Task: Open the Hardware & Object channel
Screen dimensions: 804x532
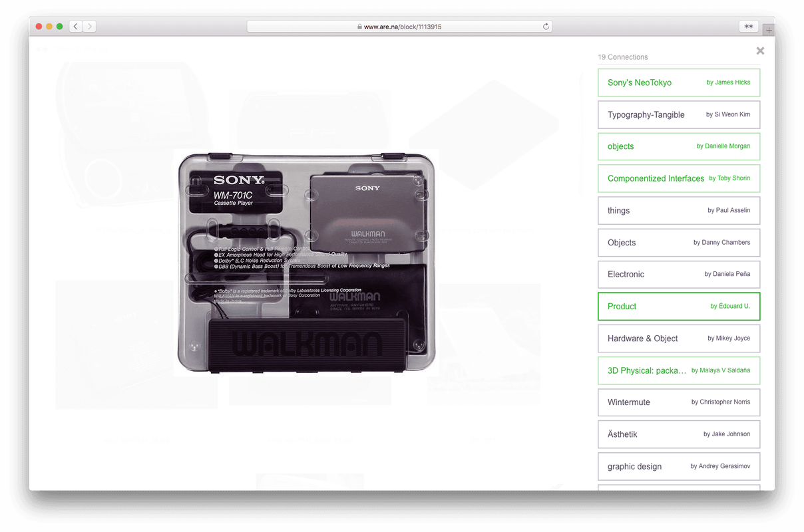Action: pyautogui.click(x=679, y=338)
